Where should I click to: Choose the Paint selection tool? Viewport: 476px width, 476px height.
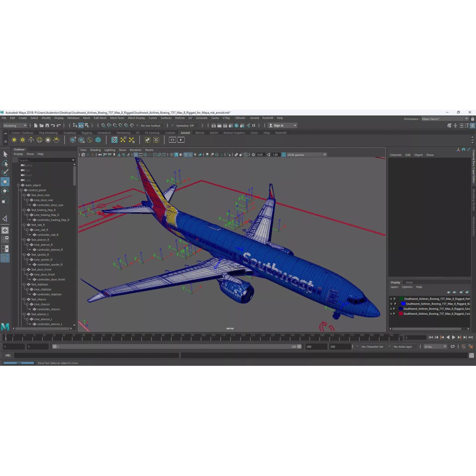[5, 173]
